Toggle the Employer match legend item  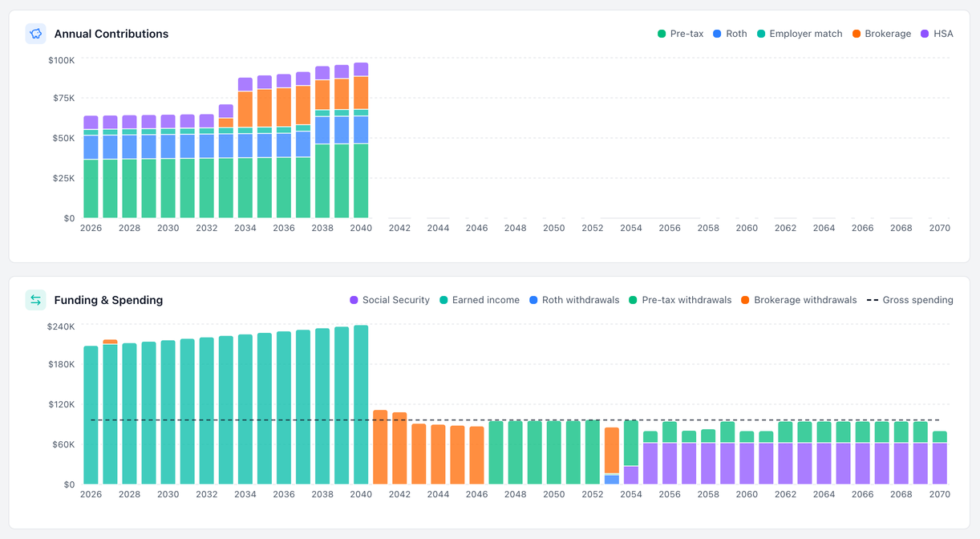tap(800, 34)
